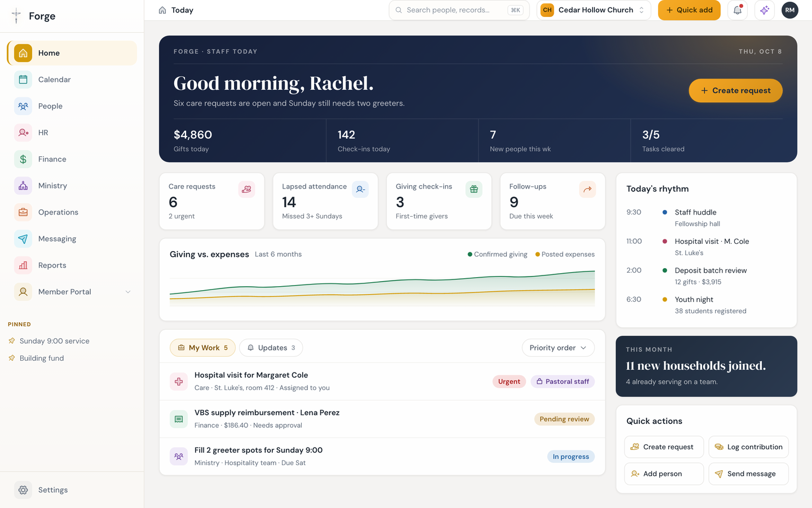
Task: Open VBS supply reimbursement task
Action: pos(382,419)
